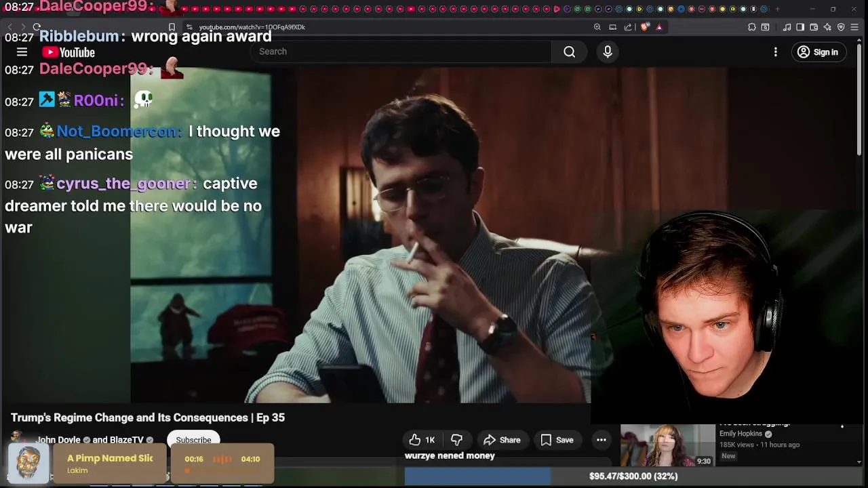Image resolution: width=868 pixels, height=488 pixels.
Task: Click the video title text
Action: [x=148, y=418]
